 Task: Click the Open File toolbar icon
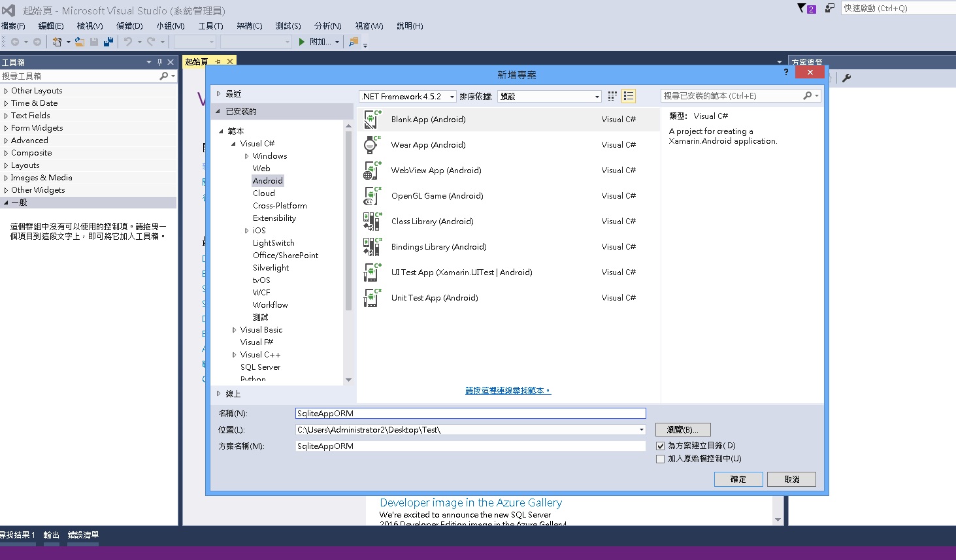(80, 42)
